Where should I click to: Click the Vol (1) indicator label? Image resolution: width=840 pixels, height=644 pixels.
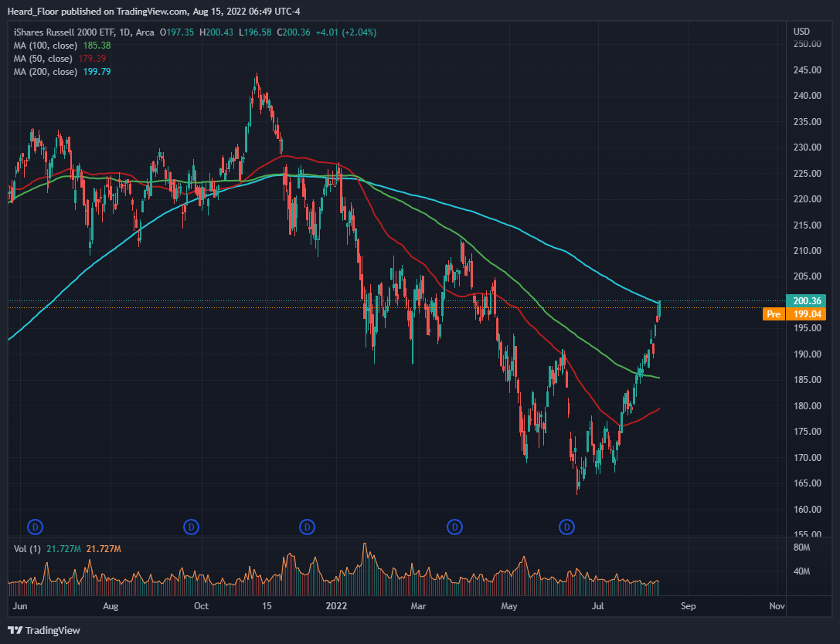(27, 549)
